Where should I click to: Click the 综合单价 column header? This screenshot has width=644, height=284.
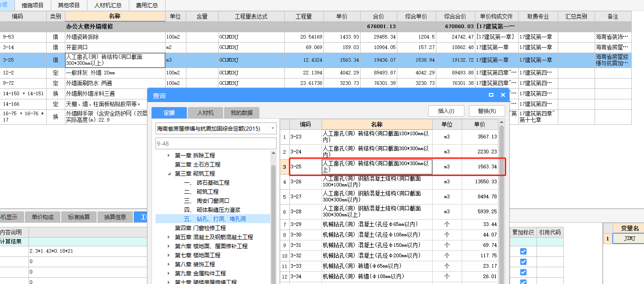click(x=416, y=16)
